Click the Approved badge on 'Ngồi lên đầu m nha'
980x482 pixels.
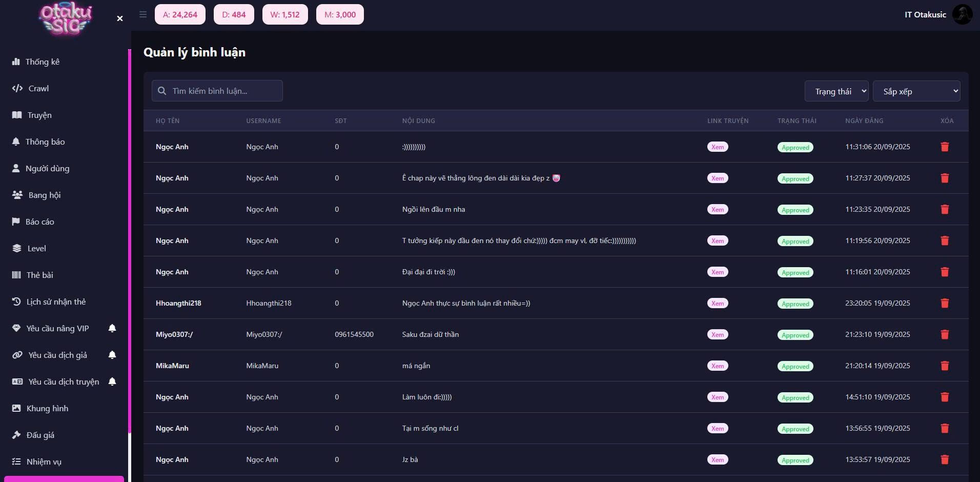795,210
